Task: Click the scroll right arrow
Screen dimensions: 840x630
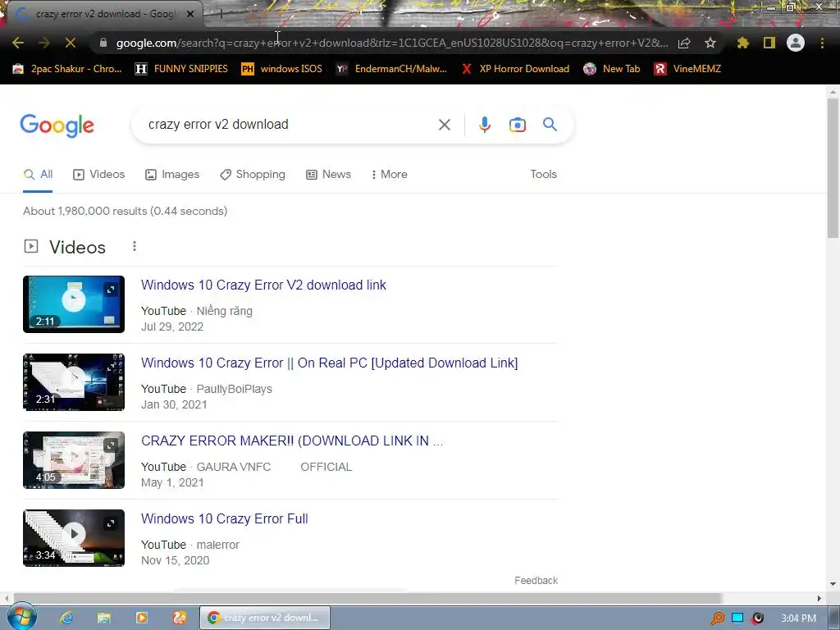Action: point(819,598)
